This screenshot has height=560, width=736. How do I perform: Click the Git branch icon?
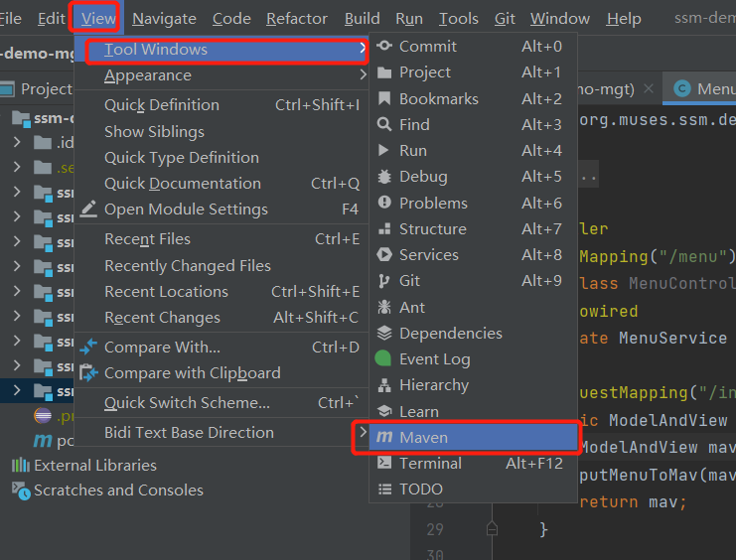pos(384,281)
